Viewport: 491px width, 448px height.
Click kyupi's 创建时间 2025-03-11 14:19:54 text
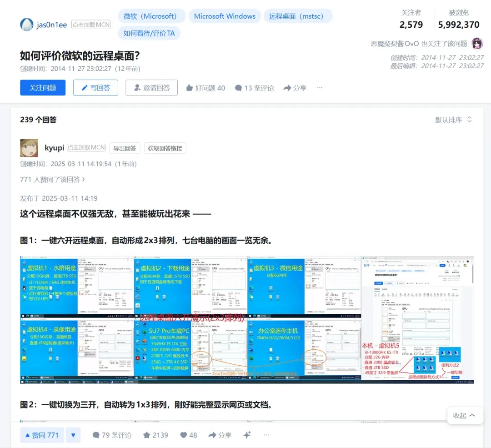[78, 164]
